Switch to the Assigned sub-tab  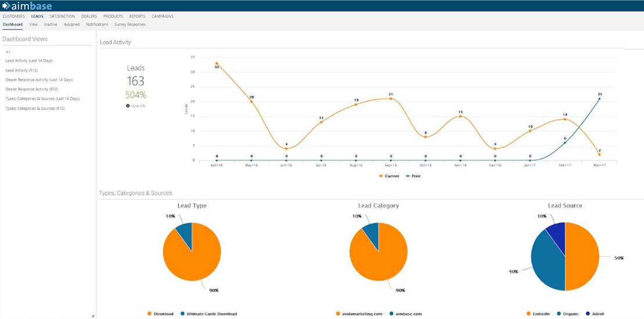pyautogui.click(x=71, y=24)
